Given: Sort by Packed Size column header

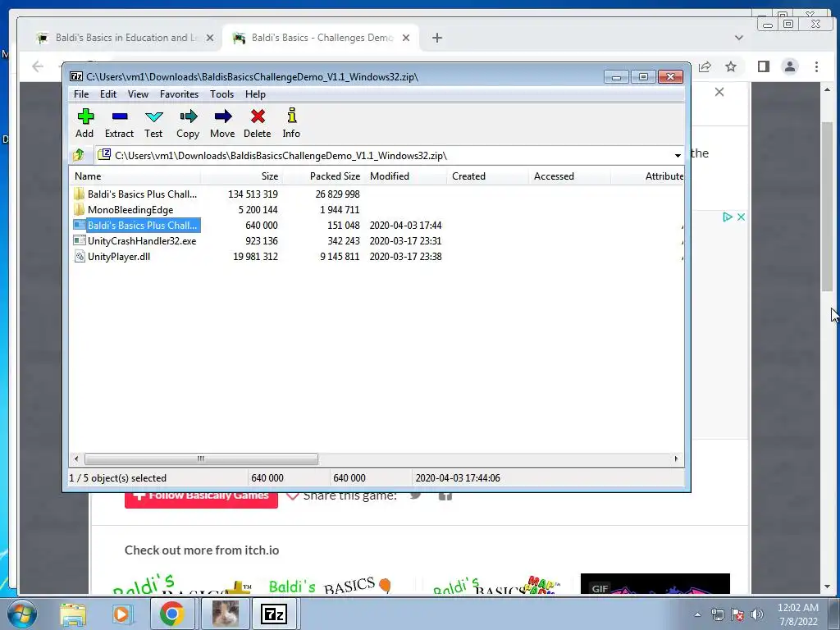Looking at the screenshot, I should 323,176.
